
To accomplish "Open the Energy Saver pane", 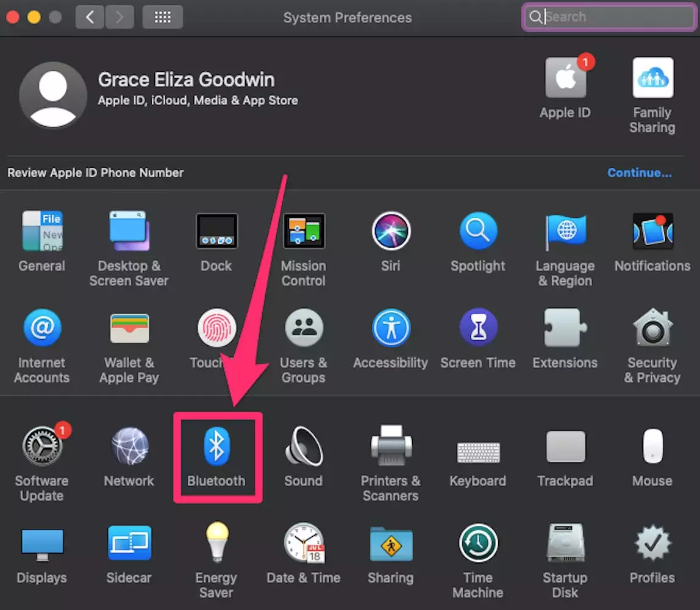I will 216,544.
